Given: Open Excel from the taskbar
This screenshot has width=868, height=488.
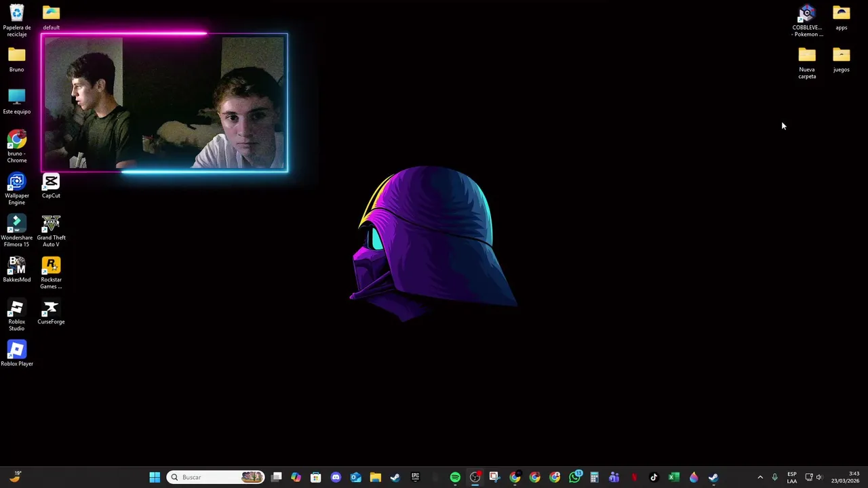Looking at the screenshot, I should (x=673, y=477).
